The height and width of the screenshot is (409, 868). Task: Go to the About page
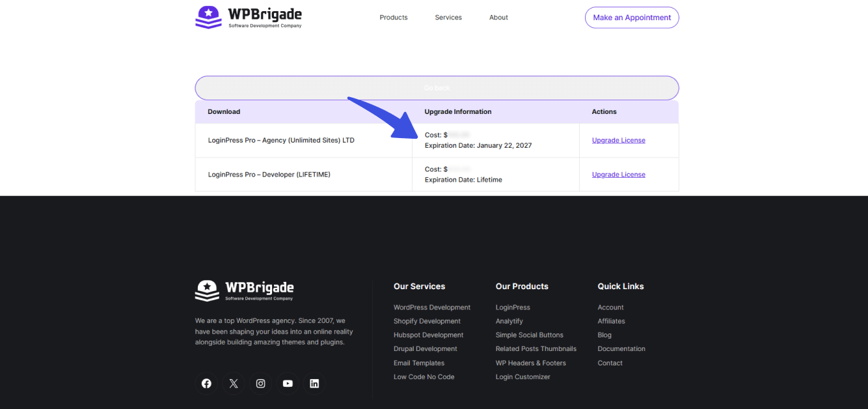498,18
